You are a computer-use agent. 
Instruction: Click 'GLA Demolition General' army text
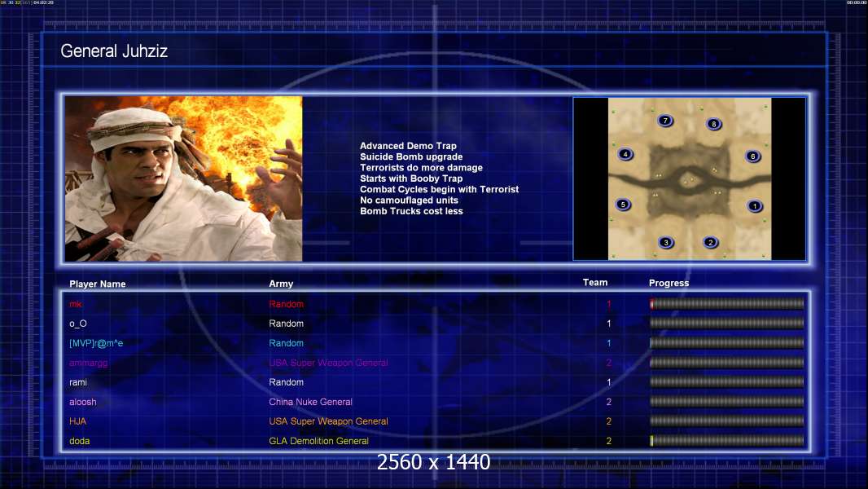[319, 441]
